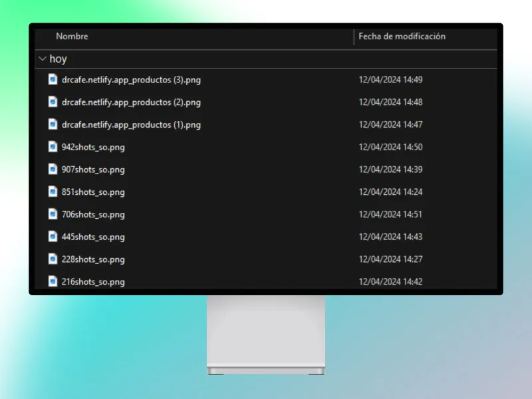Click the icon beside 445shots_so.png

point(53,237)
